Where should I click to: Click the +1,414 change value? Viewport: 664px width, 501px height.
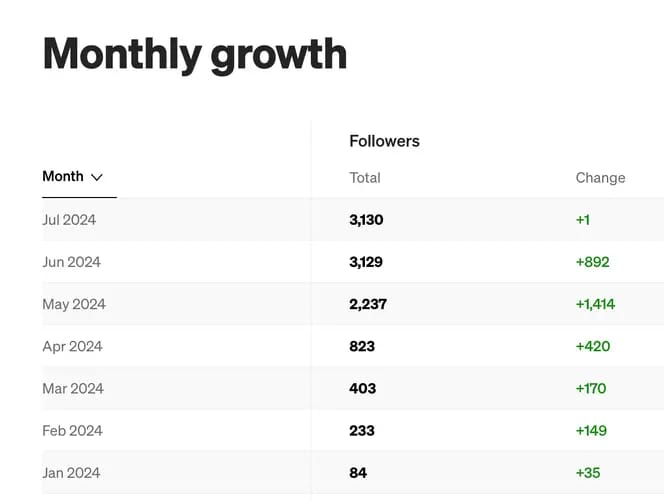point(595,304)
